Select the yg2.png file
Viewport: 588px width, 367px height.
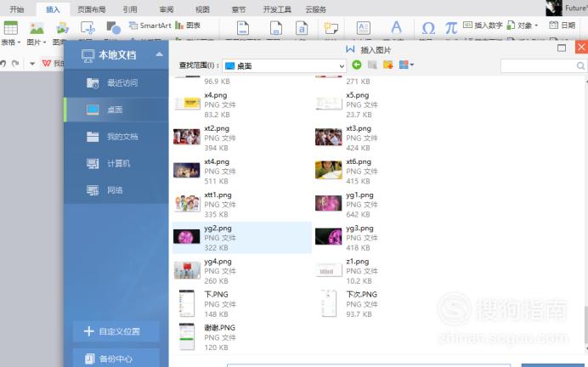[x=242, y=238]
